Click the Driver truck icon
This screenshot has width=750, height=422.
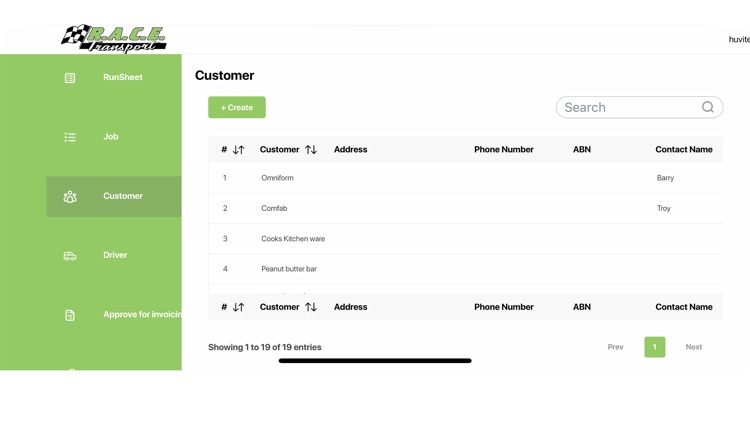tap(70, 256)
